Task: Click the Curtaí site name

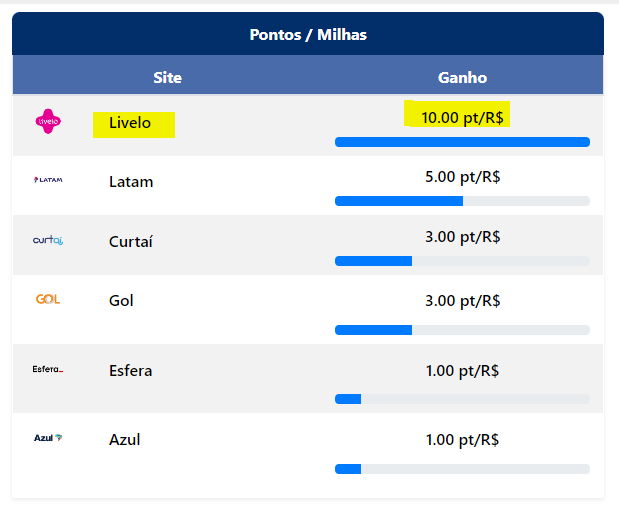Action: click(x=131, y=241)
